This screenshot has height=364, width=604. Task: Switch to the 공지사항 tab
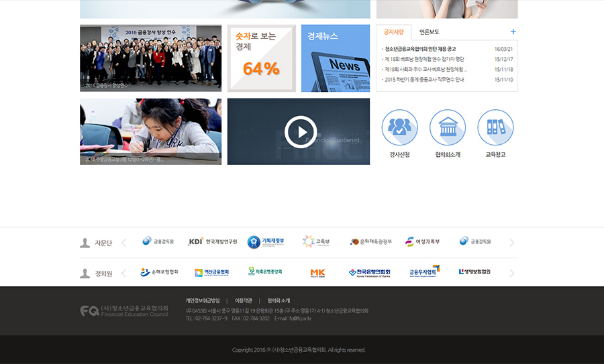tap(394, 32)
